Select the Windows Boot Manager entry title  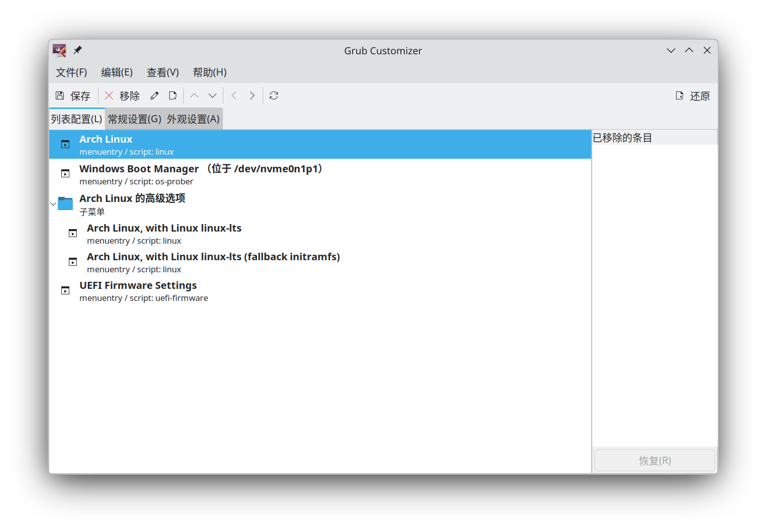201,169
